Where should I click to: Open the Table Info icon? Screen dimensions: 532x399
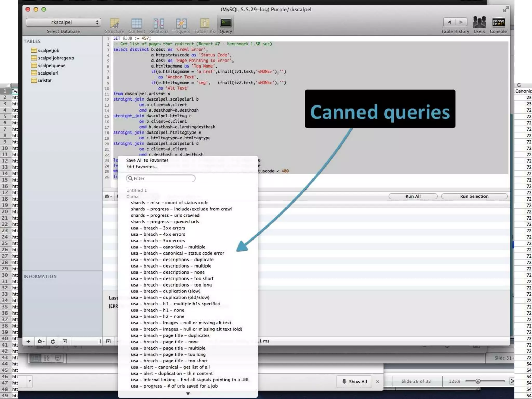tap(205, 23)
